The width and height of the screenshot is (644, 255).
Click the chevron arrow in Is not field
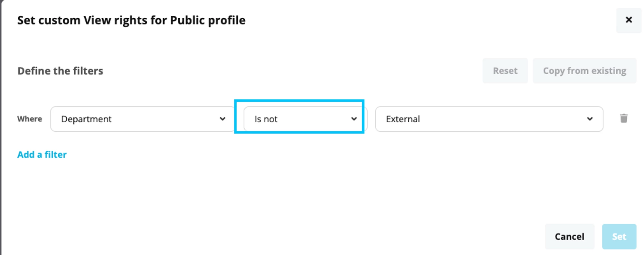[354, 119]
